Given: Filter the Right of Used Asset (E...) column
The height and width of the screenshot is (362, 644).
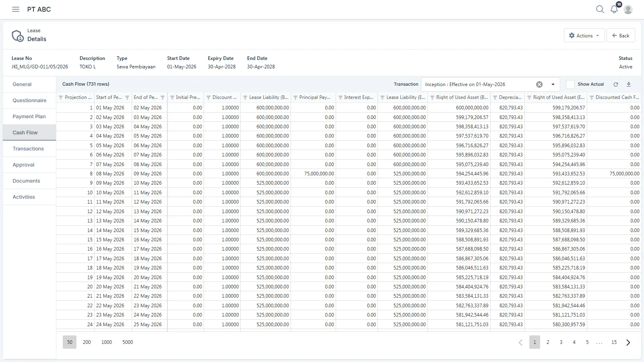Looking at the screenshot, I should (x=529, y=97).
